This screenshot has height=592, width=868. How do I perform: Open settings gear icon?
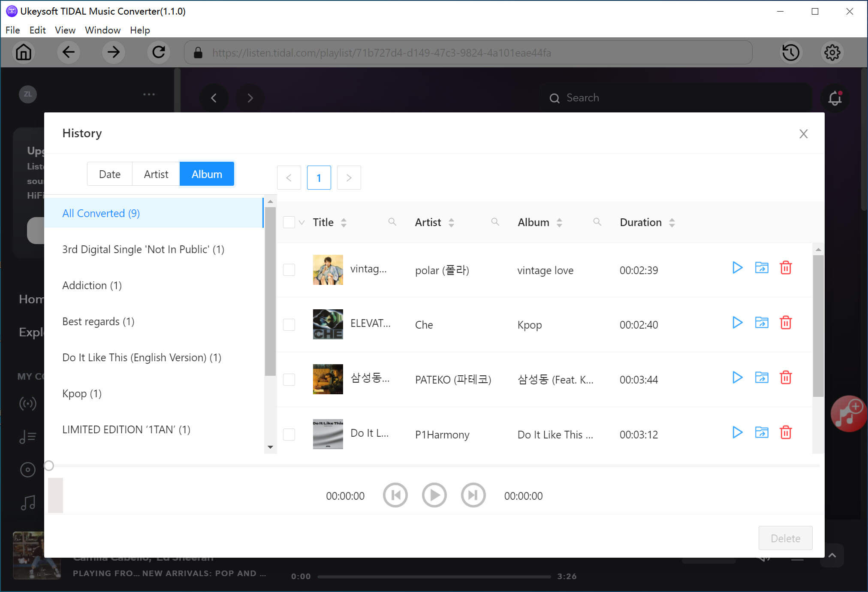(x=832, y=52)
